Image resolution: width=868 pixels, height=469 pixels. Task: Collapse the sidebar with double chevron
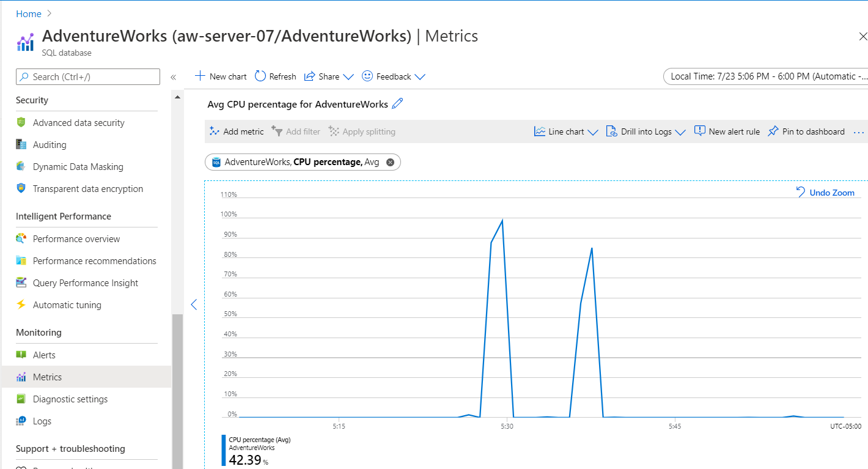tap(173, 77)
